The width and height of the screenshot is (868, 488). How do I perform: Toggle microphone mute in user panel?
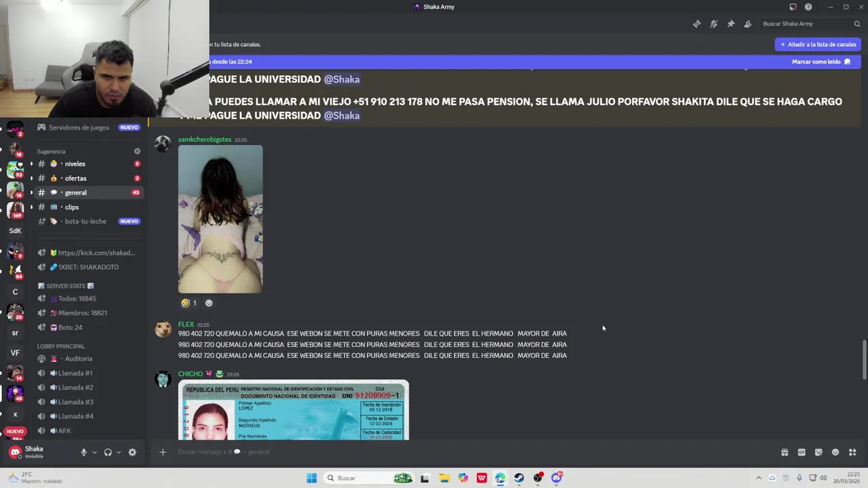(84, 452)
